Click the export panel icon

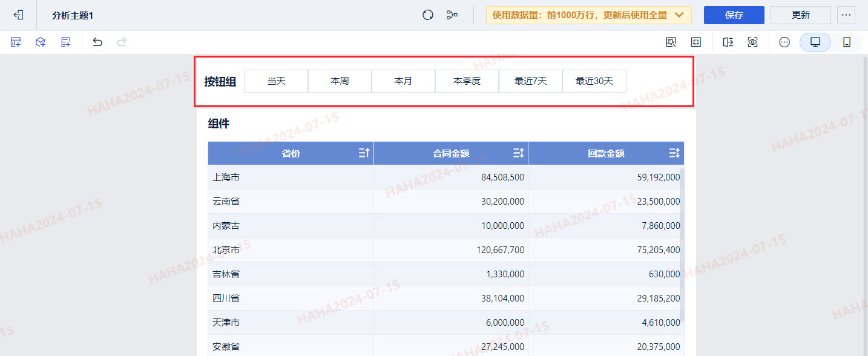(x=728, y=42)
